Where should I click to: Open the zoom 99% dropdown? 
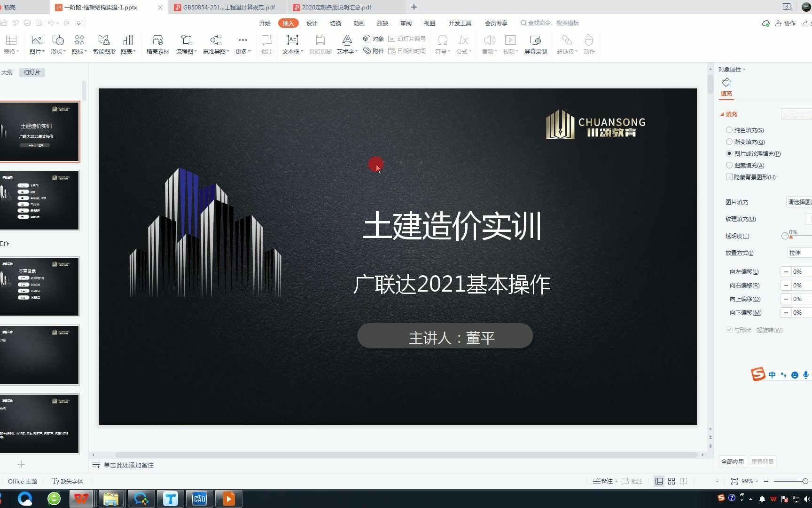[x=750, y=481]
